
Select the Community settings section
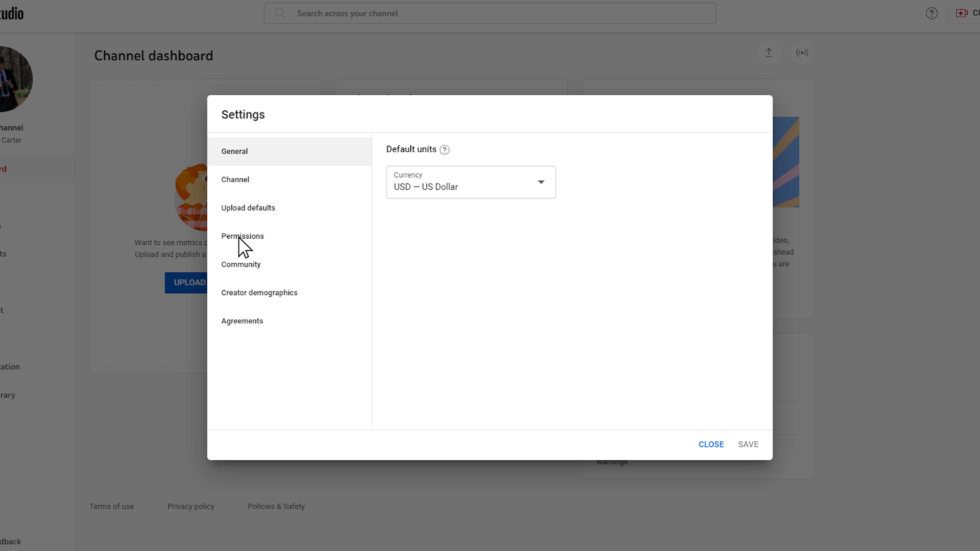pyautogui.click(x=241, y=264)
